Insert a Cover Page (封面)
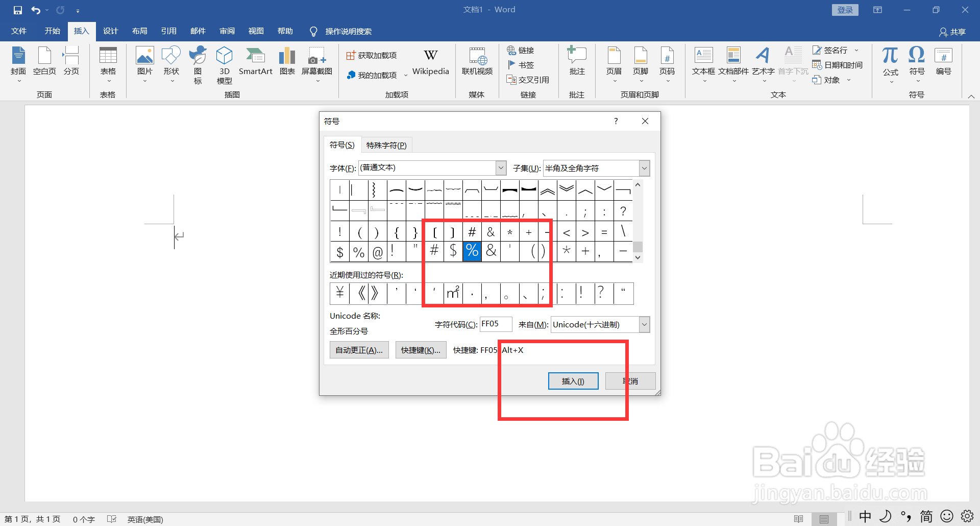The width and height of the screenshot is (980, 526). 18,65
